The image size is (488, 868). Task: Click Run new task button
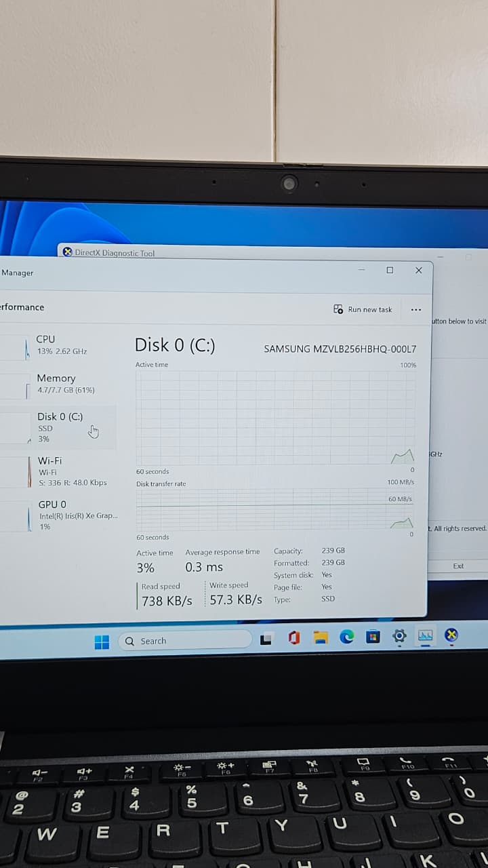(363, 309)
